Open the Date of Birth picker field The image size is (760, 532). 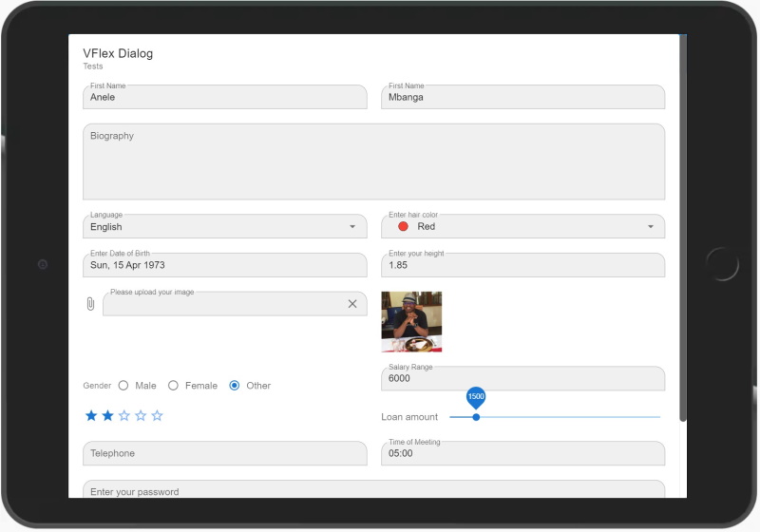click(x=225, y=265)
